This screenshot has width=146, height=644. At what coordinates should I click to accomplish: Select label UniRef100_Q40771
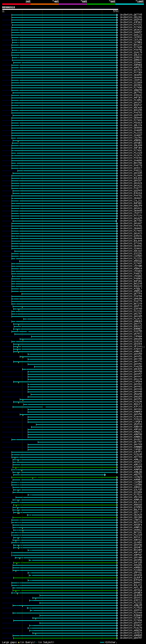[131, 324]
